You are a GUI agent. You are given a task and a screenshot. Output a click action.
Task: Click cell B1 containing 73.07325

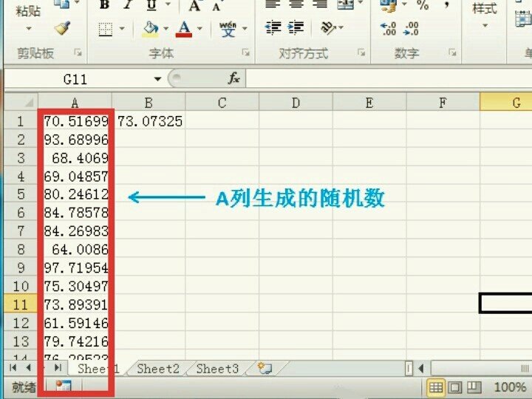[x=149, y=121]
